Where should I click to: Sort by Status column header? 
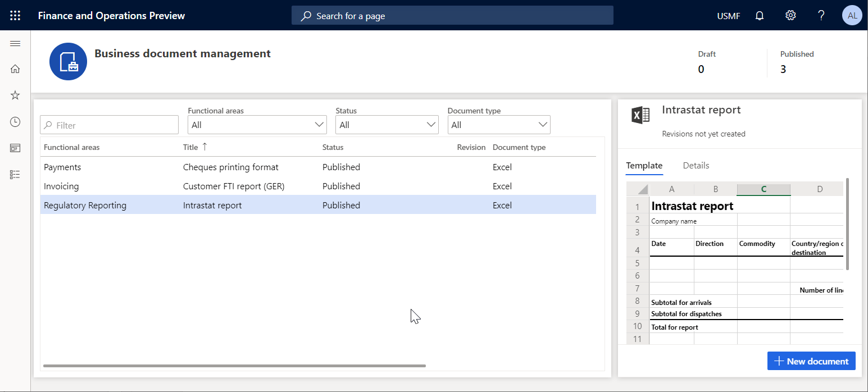tap(333, 147)
